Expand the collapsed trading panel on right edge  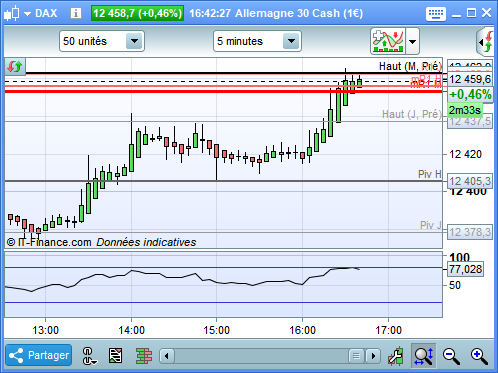(x=486, y=42)
